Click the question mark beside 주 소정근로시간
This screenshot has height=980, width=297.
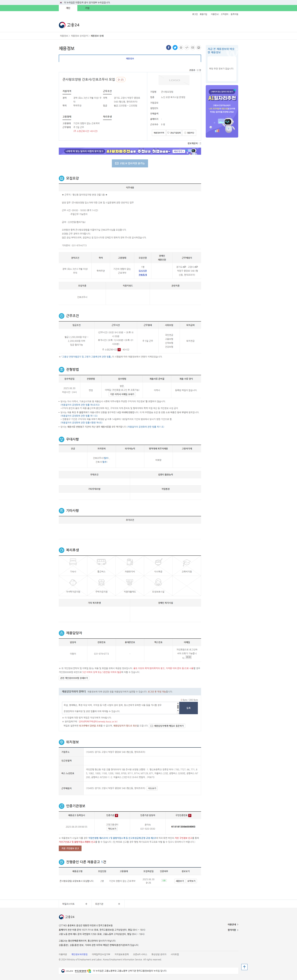point(119,350)
